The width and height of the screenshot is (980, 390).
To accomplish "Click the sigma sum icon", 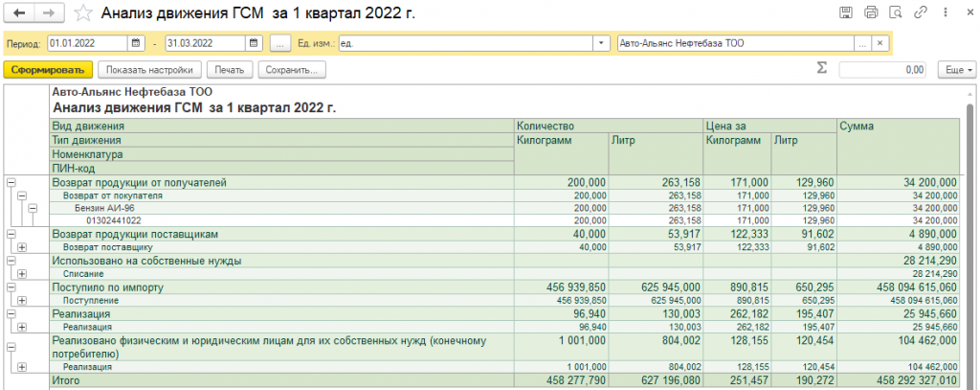I will click(x=821, y=69).
